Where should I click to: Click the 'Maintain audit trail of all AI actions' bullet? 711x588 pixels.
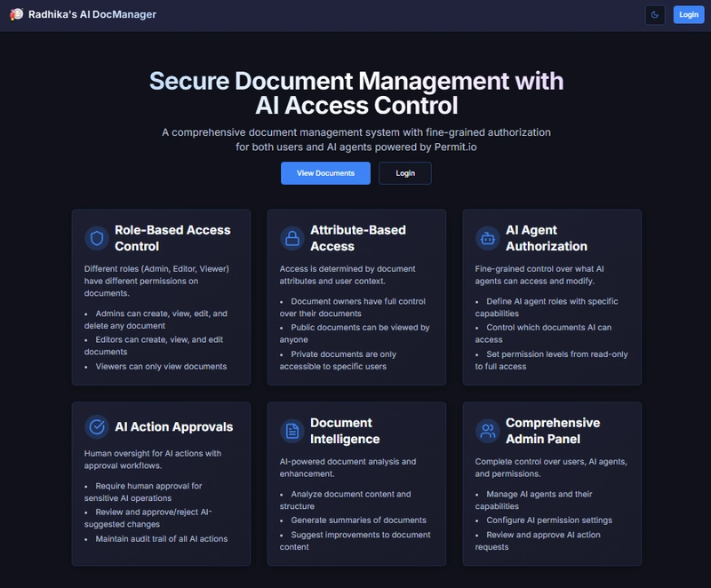(x=162, y=538)
